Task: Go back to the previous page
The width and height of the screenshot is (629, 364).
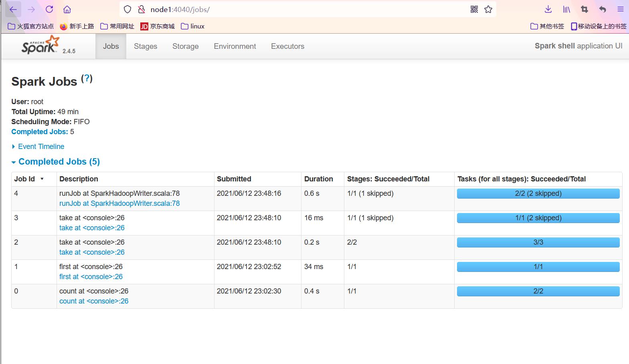Action: (13, 9)
